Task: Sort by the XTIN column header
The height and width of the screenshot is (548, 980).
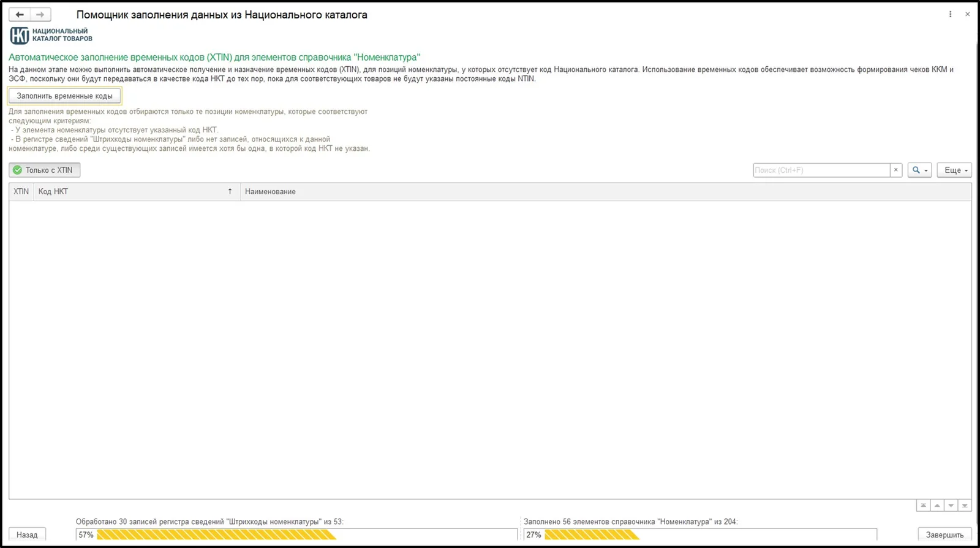Action: point(21,192)
